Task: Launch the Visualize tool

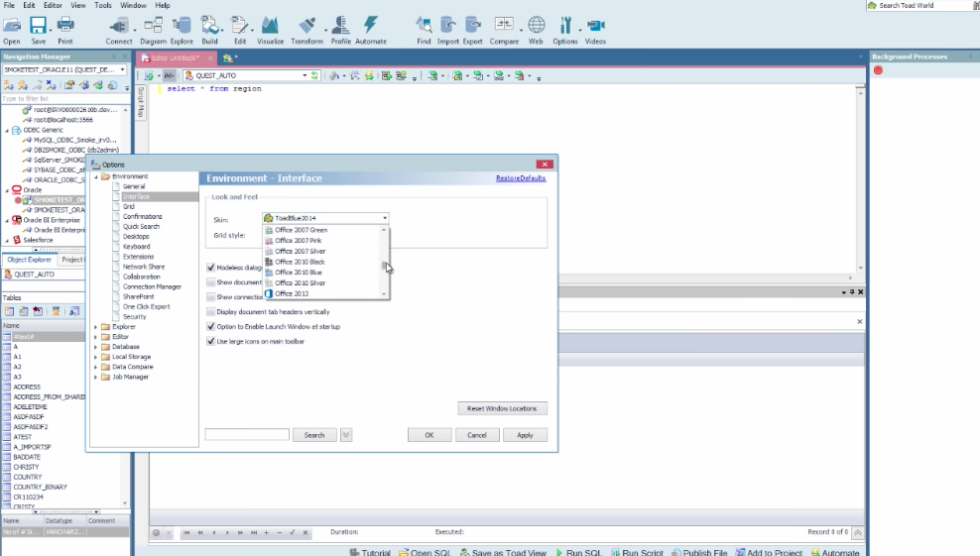Action: [x=270, y=26]
